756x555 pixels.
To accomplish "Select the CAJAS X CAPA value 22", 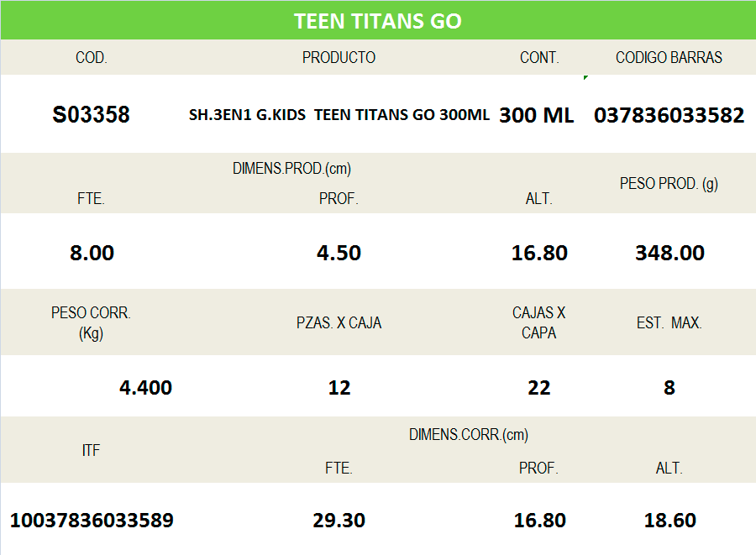I will (x=538, y=387).
